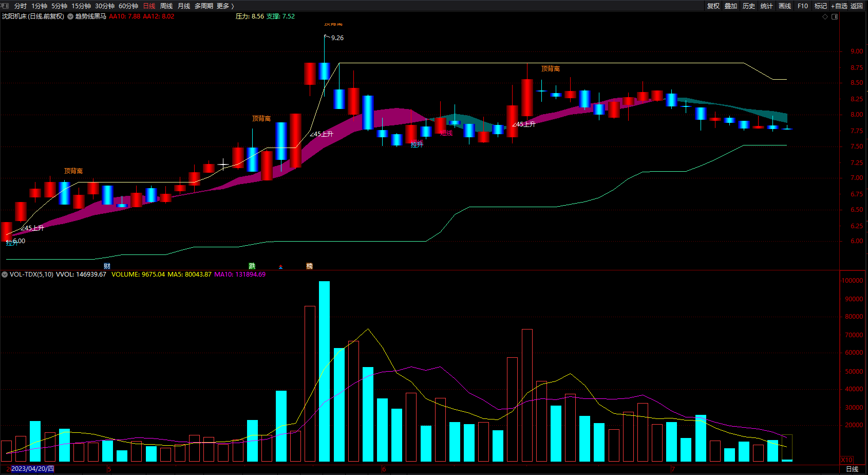This screenshot has height=475, width=868.
Task: Click the MA10: 131894.69 volume value
Action: click(240, 275)
